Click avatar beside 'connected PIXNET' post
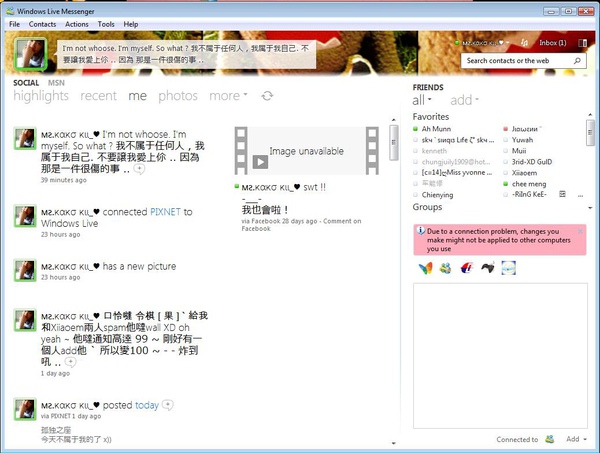600x453 pixels. (x=25, y=216)
